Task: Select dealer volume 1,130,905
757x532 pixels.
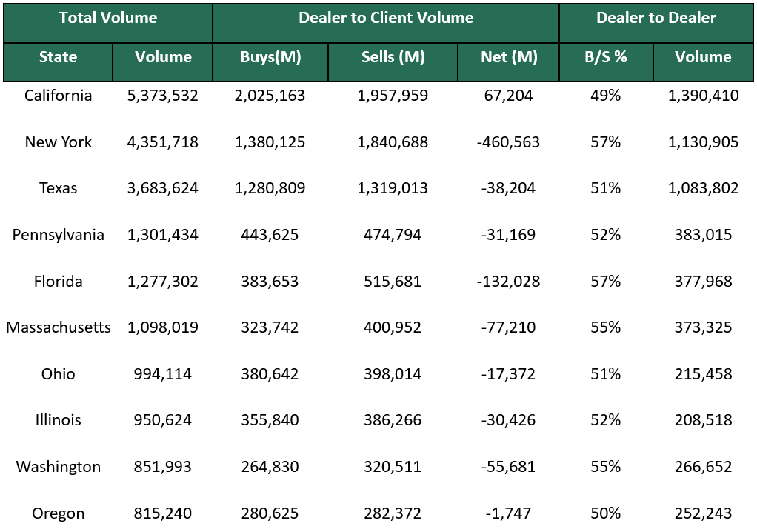Action: tap(704, 142)
